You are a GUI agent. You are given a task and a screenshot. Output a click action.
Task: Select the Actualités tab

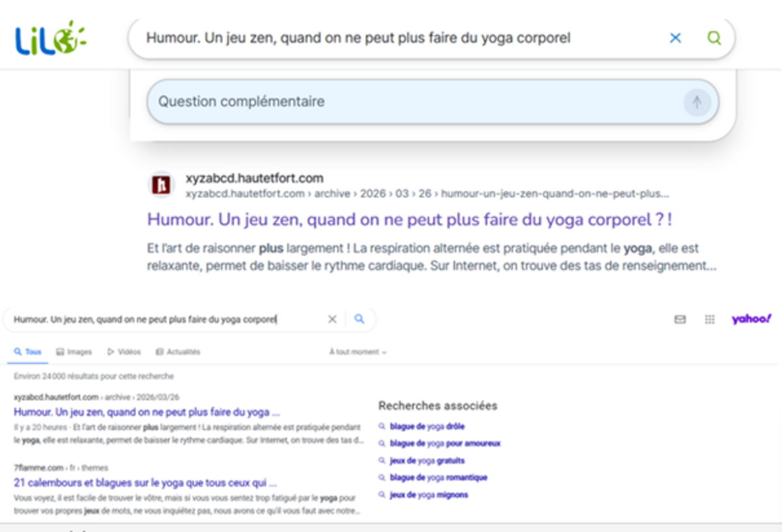coord(178,352)
